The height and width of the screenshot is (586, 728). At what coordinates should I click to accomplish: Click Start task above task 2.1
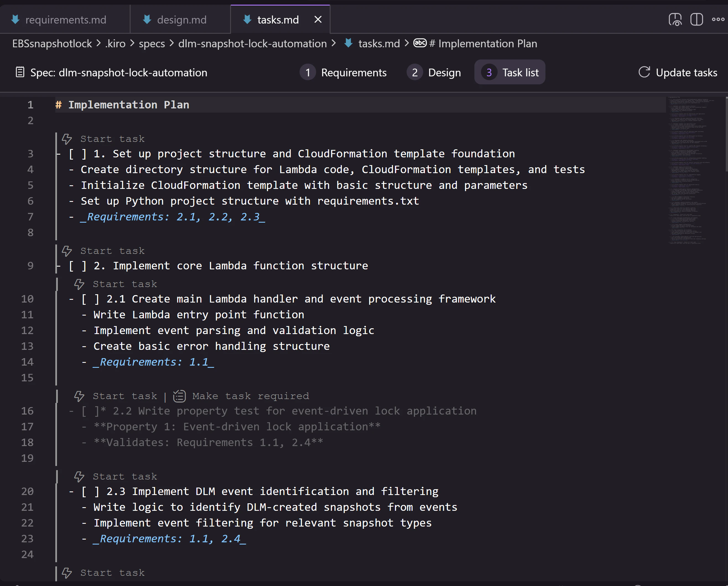pyautogui.click(x=125, y=284)
